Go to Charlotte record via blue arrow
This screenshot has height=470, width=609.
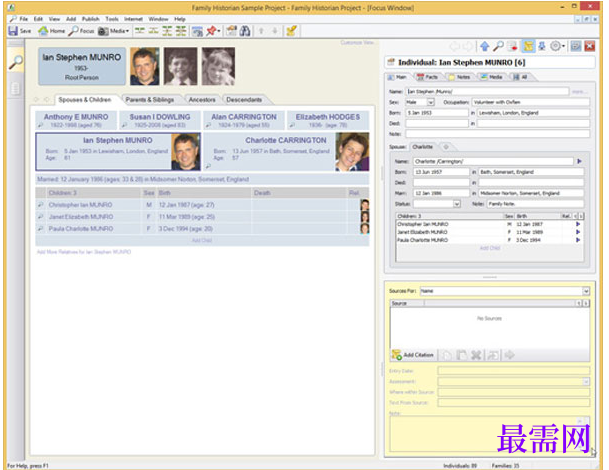579,161
